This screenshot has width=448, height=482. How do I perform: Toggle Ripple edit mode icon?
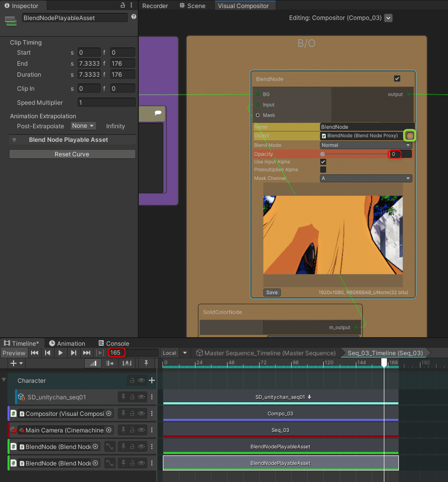tap(110, 363)
